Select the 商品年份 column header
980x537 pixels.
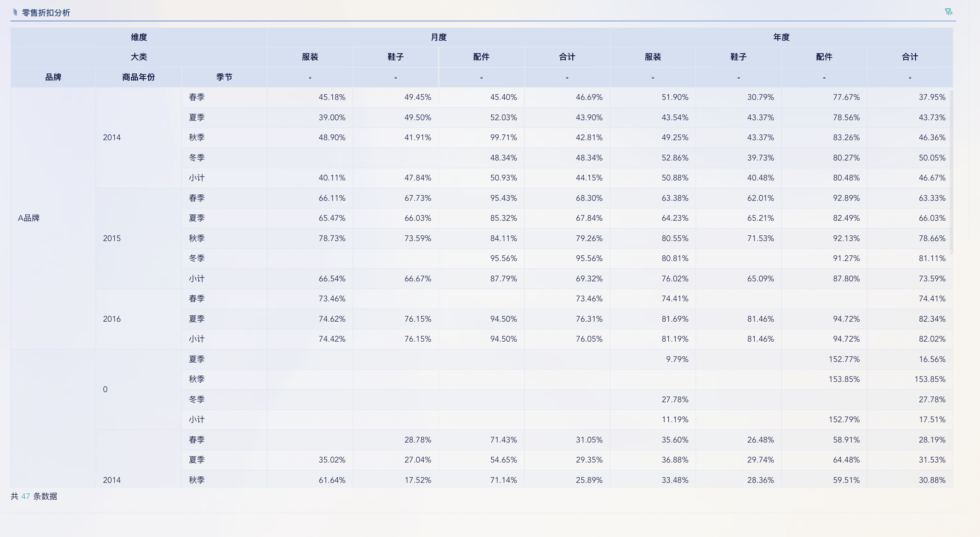click(x=138, y=77)
